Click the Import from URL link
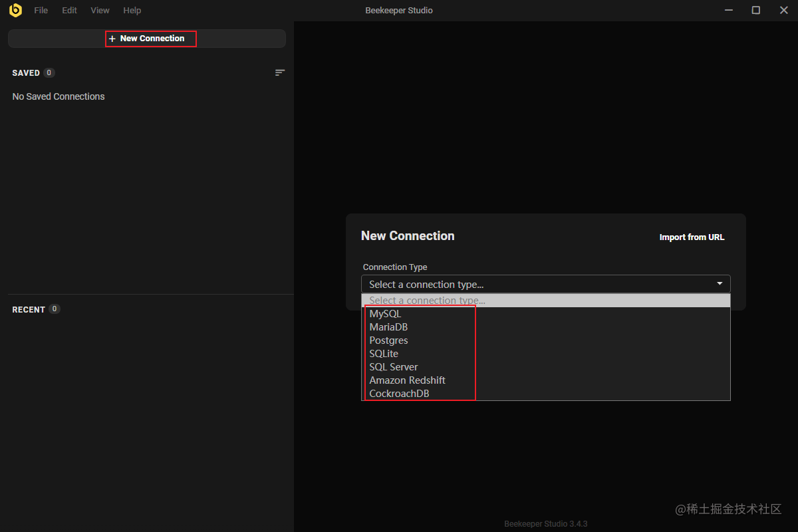The width and height of the screenshot is (798, 532). click(x=692, y=237)
